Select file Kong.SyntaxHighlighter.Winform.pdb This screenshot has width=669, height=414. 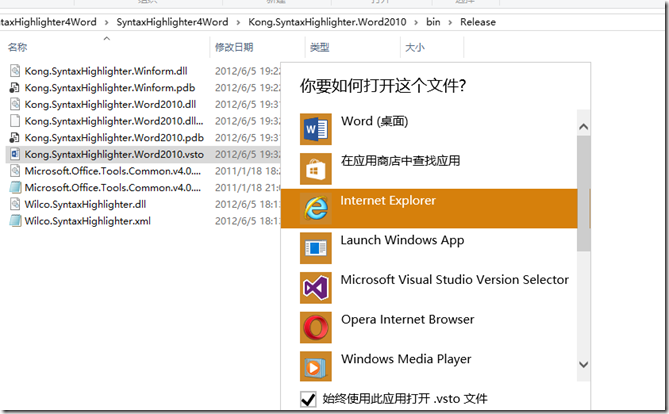110,87
